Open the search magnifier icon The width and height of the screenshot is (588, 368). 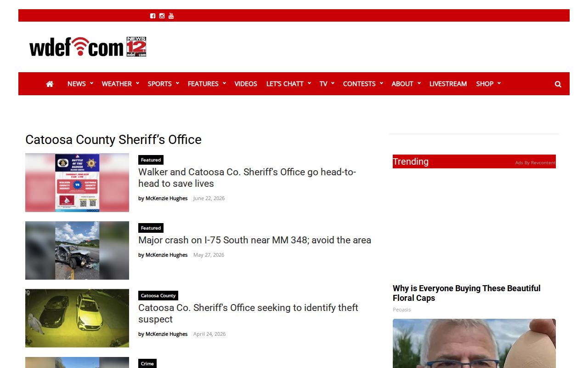558,84
